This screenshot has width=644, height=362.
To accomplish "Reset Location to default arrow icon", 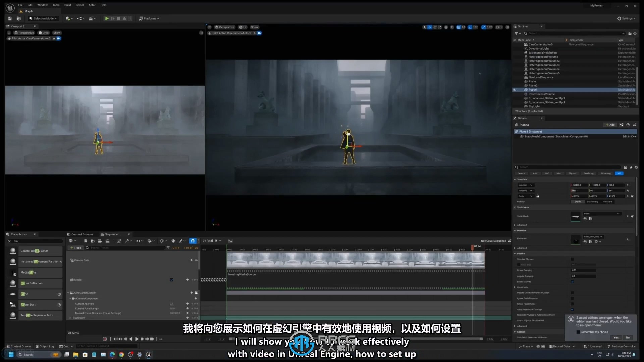I will coord(628,185).
